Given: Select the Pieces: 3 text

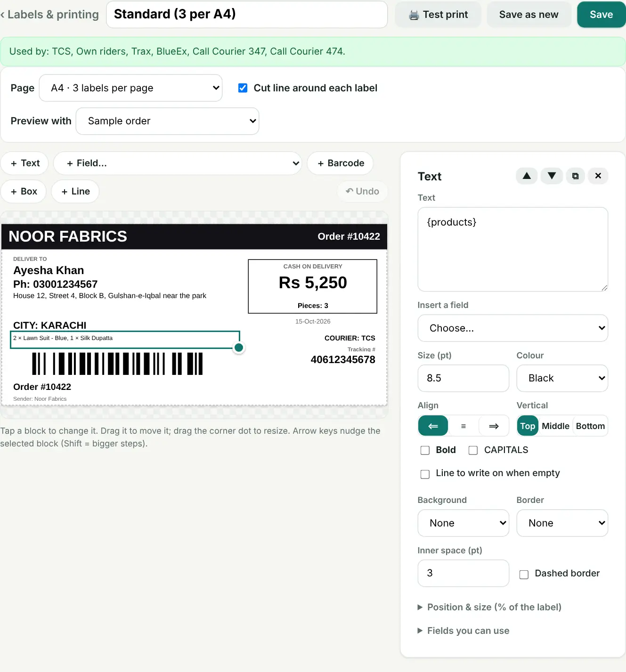Looking at the screenshot, I should pyautogui.click(x=313, y=306).
